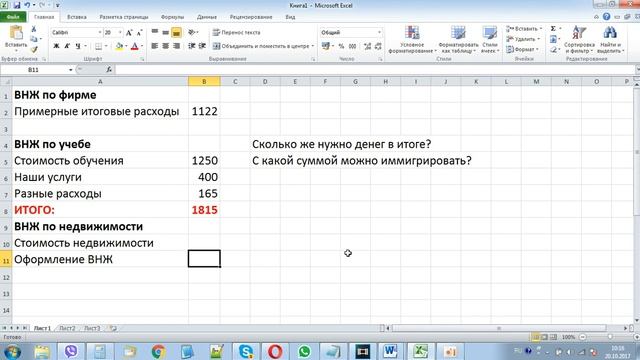Align cell text to the left
The image size is (640, 360).
[155, 46]
